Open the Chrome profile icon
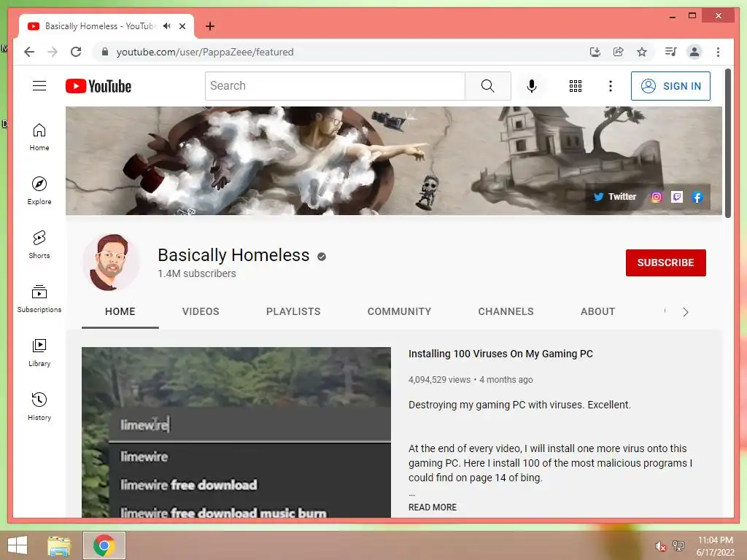The width and height of the screenshot is (747, 560). [x=694, y=52]
